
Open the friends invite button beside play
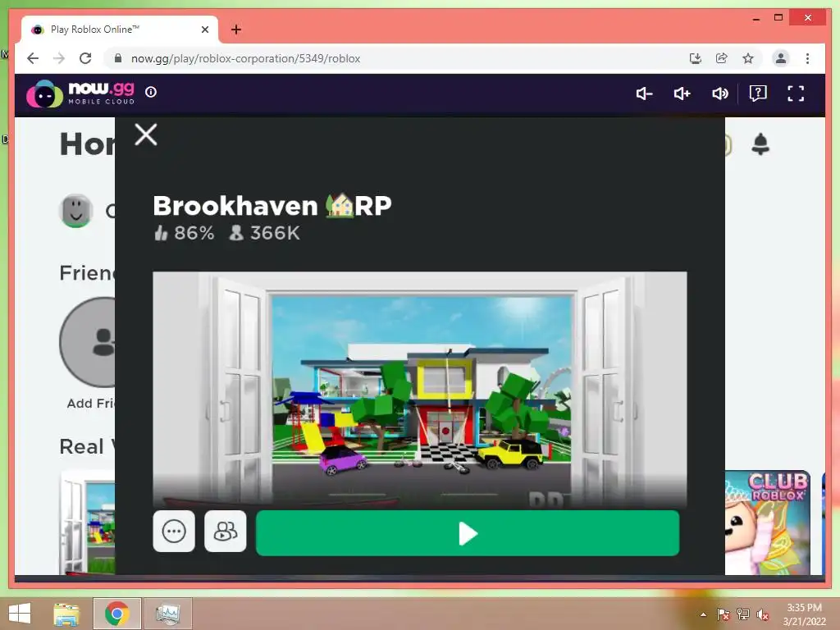click(225, 531)
